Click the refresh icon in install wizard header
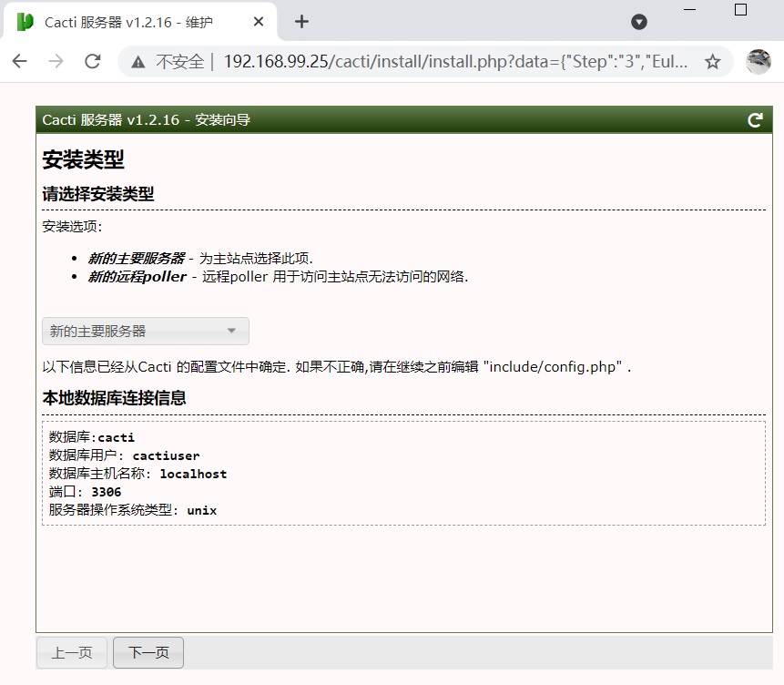The height and width of the screenshot is (685, 784). (x=755, y=120)
